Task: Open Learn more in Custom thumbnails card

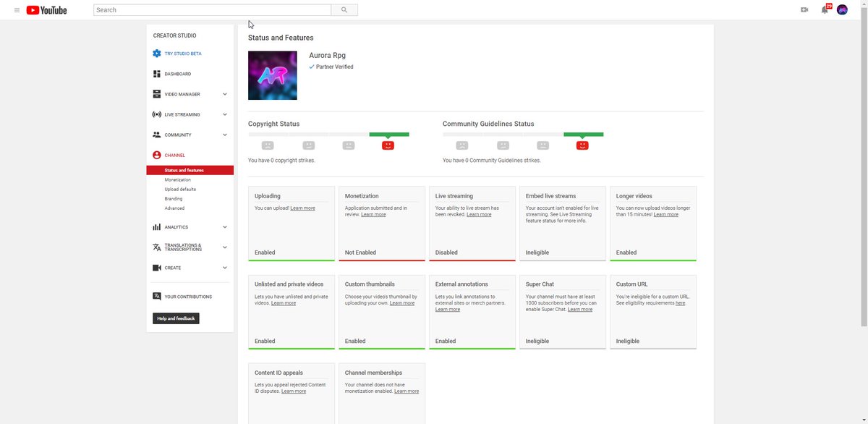Action: click(x=402, y=303)
